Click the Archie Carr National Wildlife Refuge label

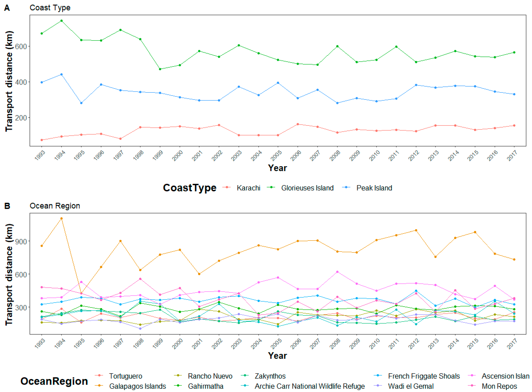click(x=310, y=386)
